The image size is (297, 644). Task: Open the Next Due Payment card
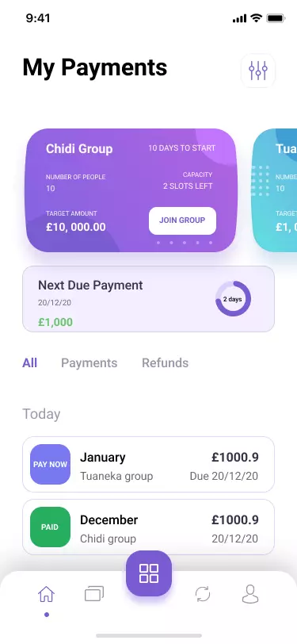pos(148,299)
